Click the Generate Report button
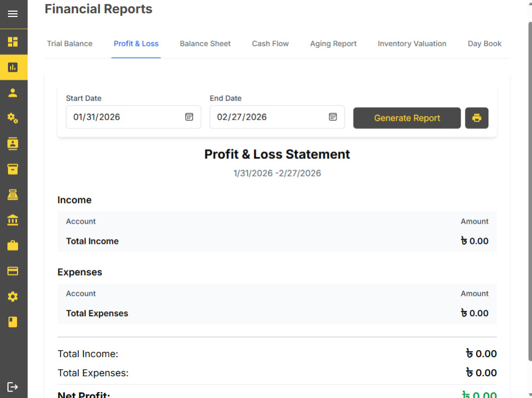 pos(407,118)
